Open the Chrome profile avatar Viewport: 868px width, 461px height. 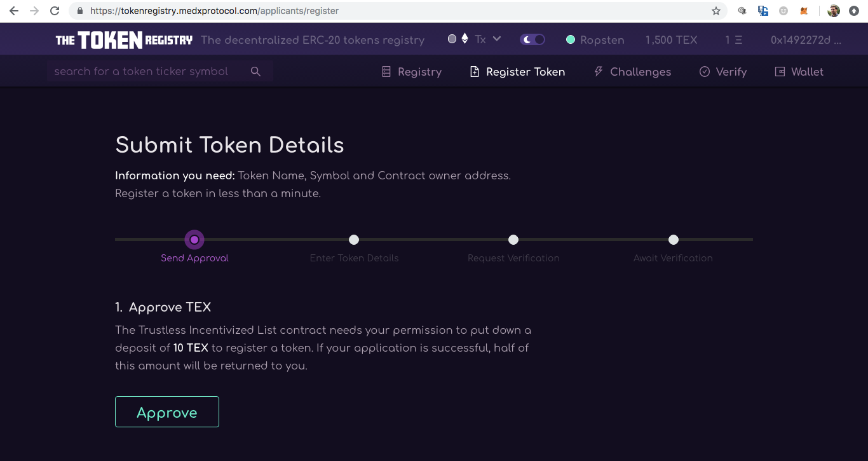click(834, 11)
